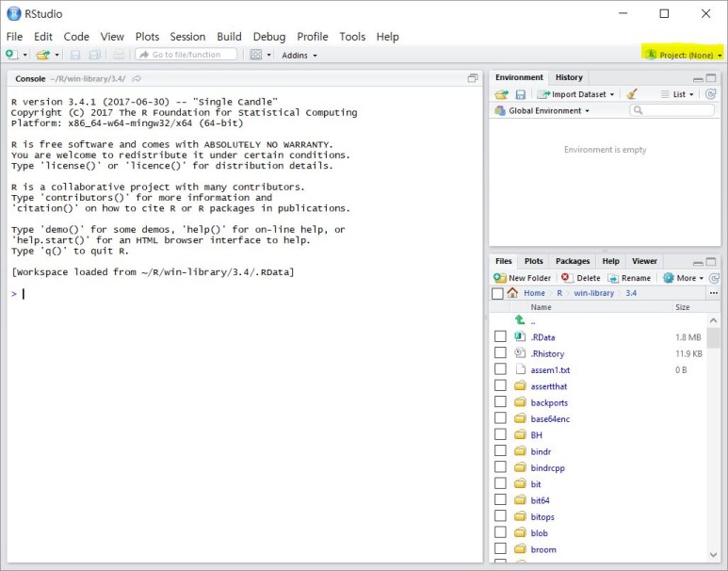Click the New File icon in the toolbar
This screenshot has width=728, height=571.
(x=11, y=55)
